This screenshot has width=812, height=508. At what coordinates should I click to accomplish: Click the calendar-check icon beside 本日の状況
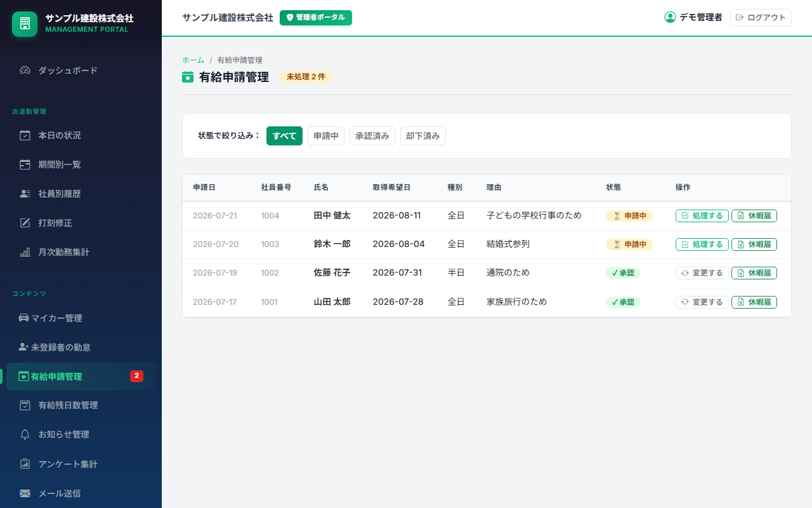[x=25, y=135]
